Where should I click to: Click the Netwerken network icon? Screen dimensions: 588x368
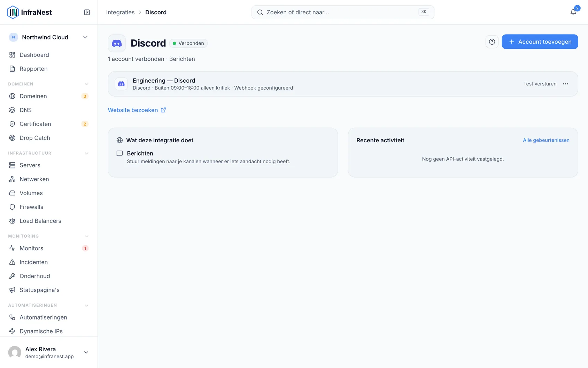click(12, 179)
